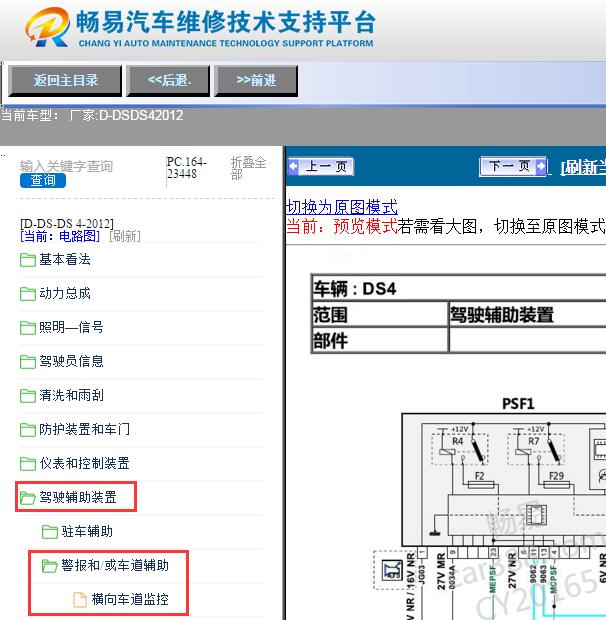Click the 切换为原图模式 link
This screenshot has width=606, height=620.
342,207
